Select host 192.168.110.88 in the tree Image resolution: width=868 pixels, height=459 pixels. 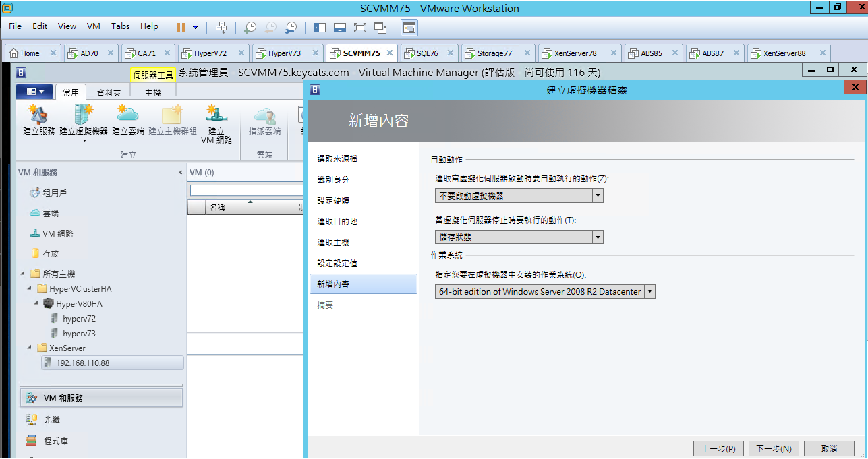point(112,363)
